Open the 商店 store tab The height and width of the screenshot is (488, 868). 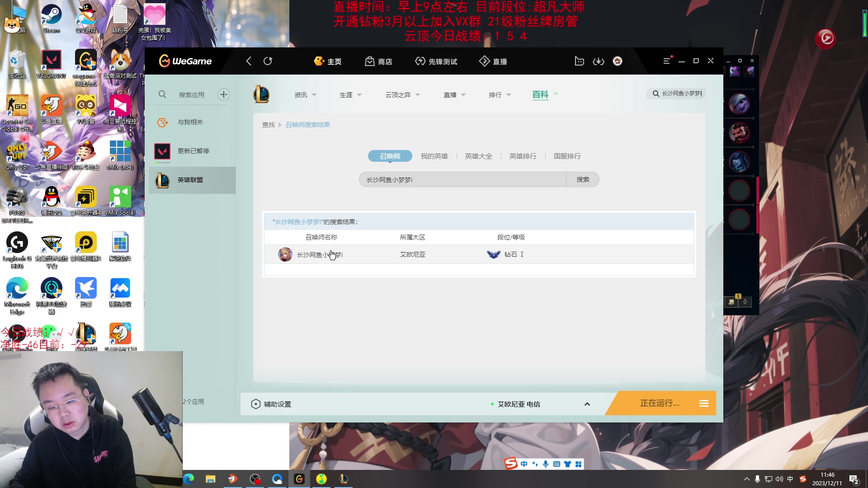379,61
